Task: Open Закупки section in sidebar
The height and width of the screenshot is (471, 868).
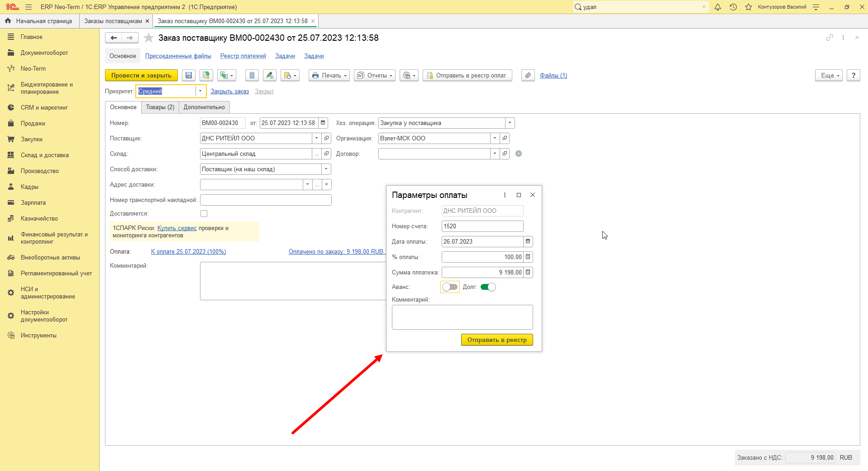Action: coord(32,139)
